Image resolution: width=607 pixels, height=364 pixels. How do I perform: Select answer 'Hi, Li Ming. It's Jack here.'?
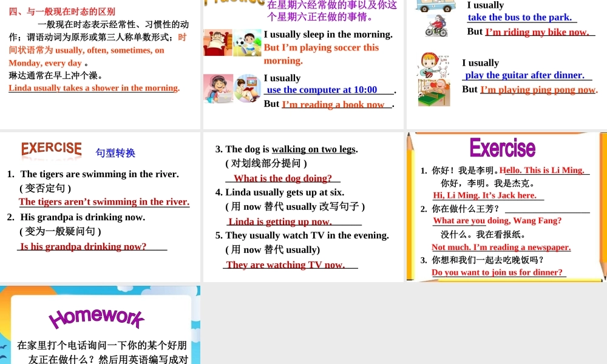click(484, 195)
